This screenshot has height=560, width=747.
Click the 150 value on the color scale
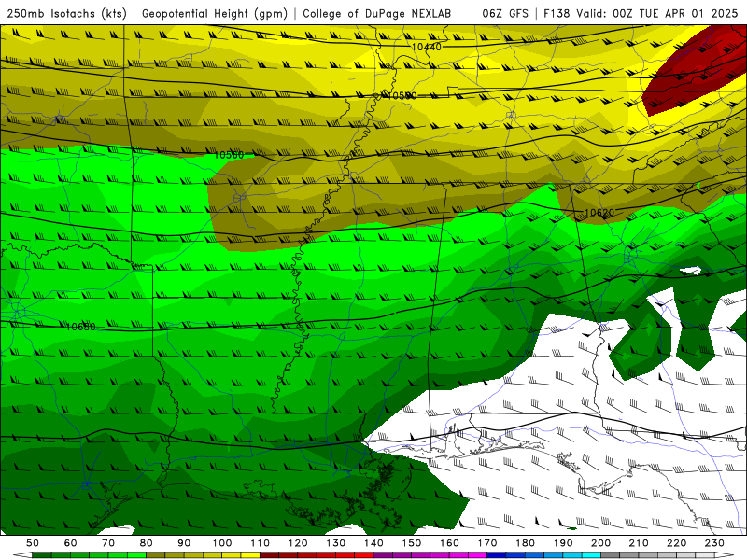[x=411, y=543]
